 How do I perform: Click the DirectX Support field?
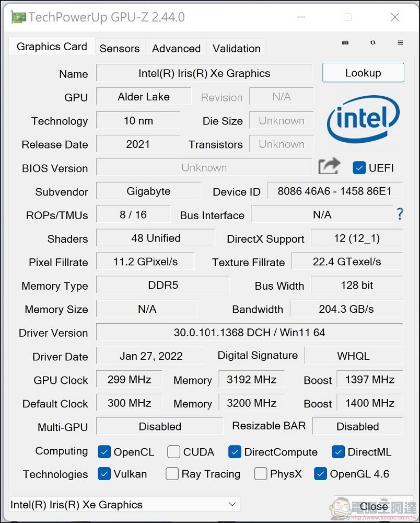[357, 238]
